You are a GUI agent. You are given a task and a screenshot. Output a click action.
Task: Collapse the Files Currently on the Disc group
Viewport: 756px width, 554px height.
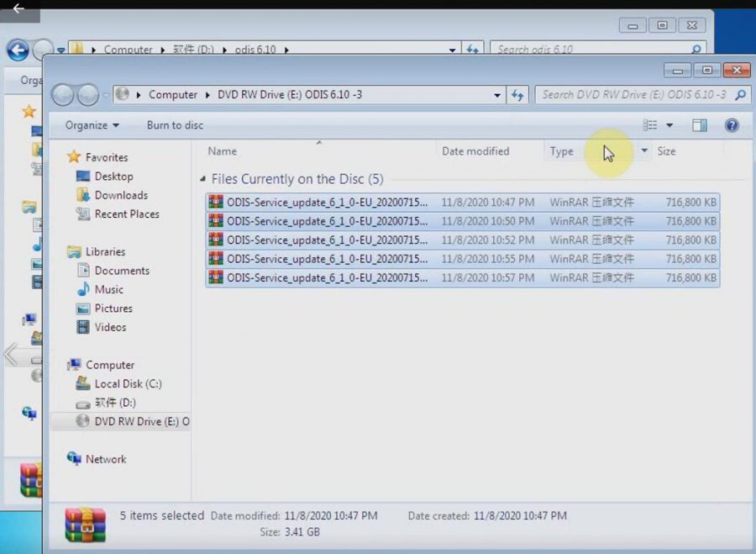click(x=202, y=178)
